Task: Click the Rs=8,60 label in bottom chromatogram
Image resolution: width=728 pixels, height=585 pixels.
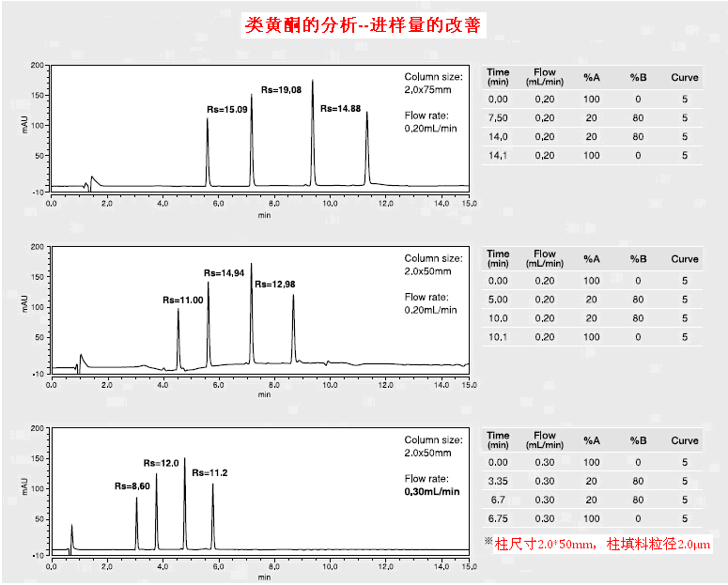Action: (x=132, y=486)
